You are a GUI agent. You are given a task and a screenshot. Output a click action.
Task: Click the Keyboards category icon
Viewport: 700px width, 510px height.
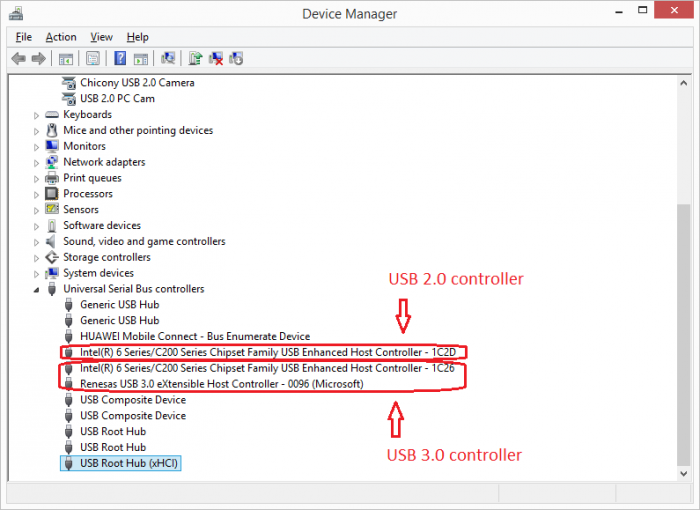pos(52,115)
